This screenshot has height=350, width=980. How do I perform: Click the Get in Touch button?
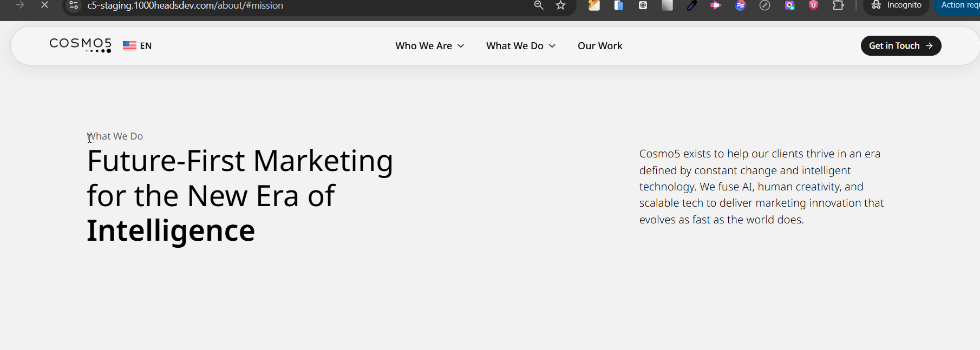pyautogui.click(x=900, y=46)
